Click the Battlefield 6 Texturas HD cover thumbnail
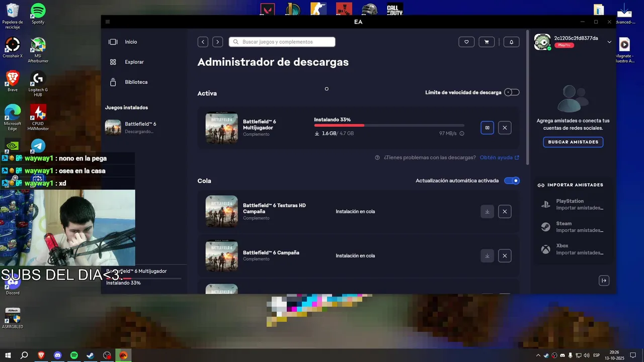This screenshot has height=362, width=644. (221, 212)
